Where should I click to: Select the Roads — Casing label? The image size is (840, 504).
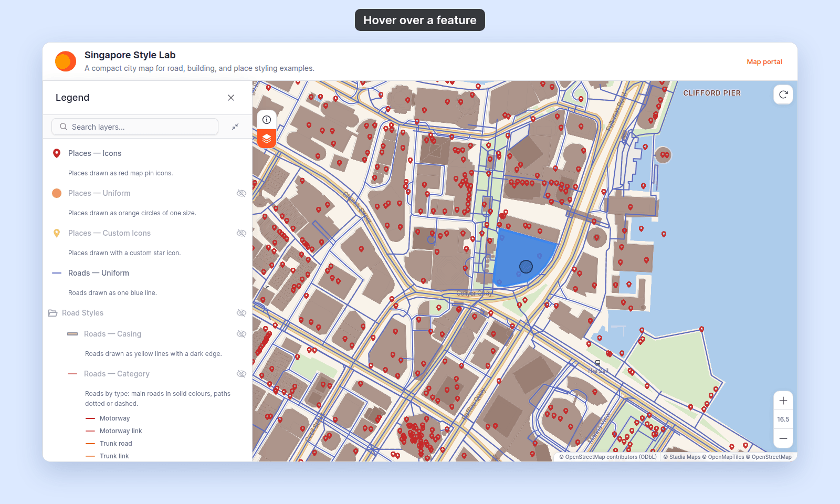[x=112, y=334]
